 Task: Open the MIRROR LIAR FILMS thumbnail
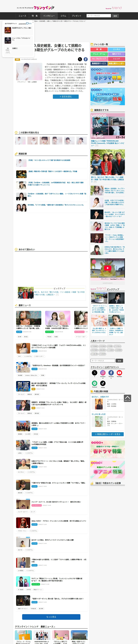point(108,126)
